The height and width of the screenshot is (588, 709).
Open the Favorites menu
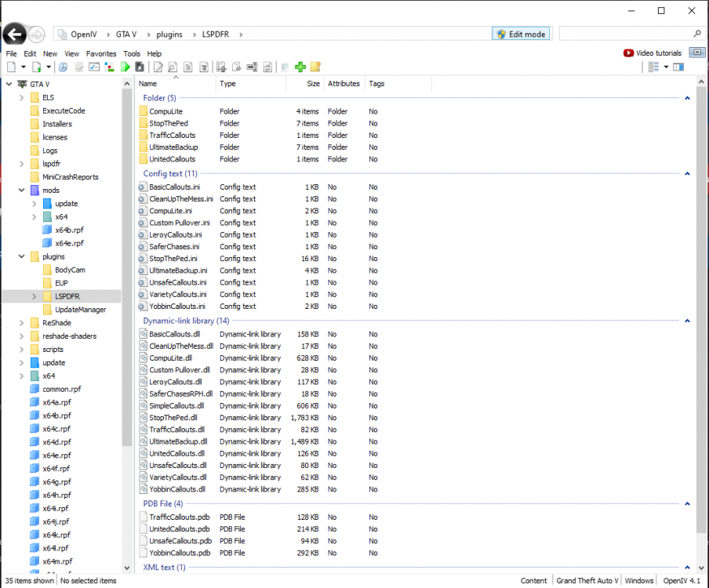click(101, 53)
